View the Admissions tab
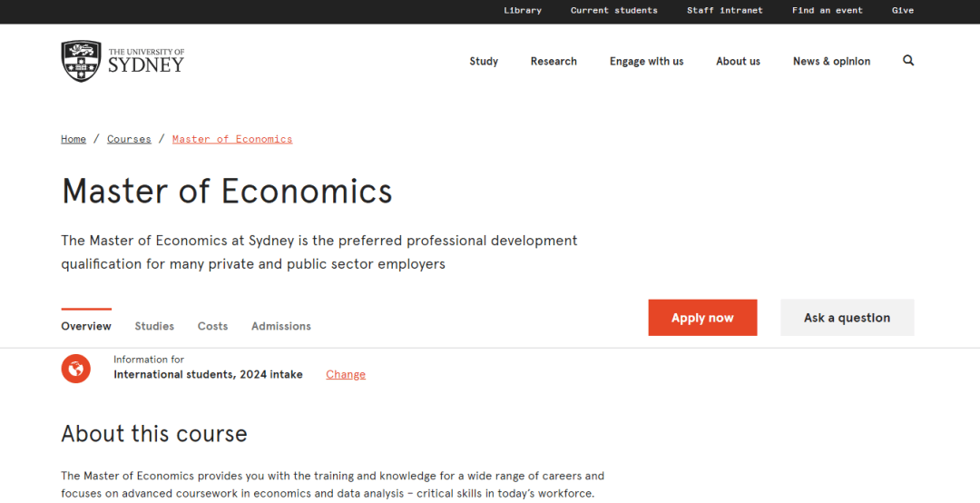Screen dimensions: 980x503 tap(281, 326)
